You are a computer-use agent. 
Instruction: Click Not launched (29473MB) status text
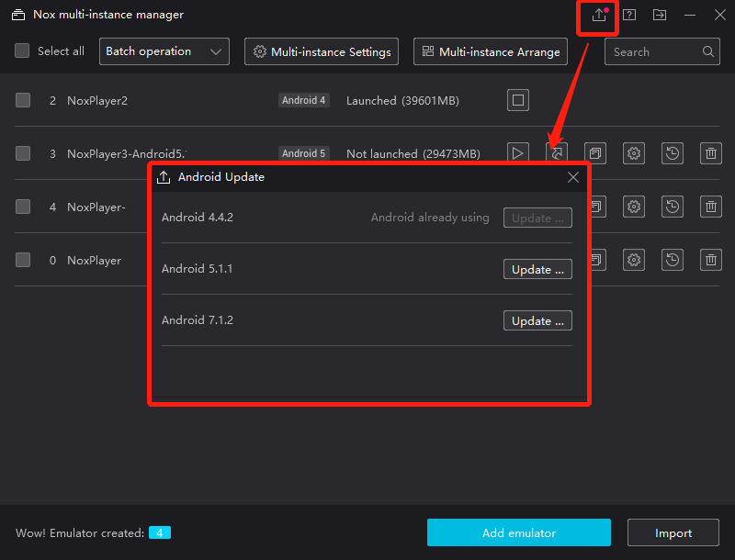[413, 153]
